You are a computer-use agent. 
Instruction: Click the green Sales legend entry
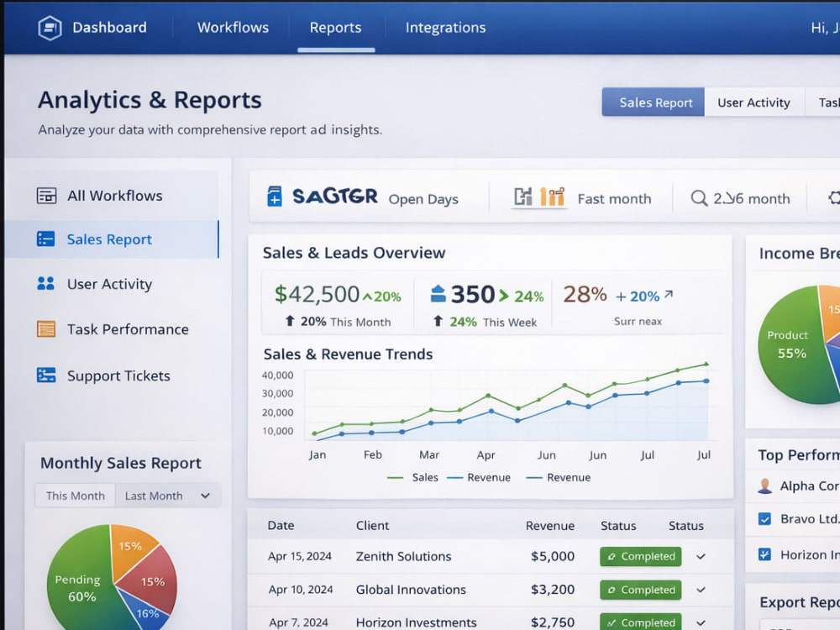(412, 477)
